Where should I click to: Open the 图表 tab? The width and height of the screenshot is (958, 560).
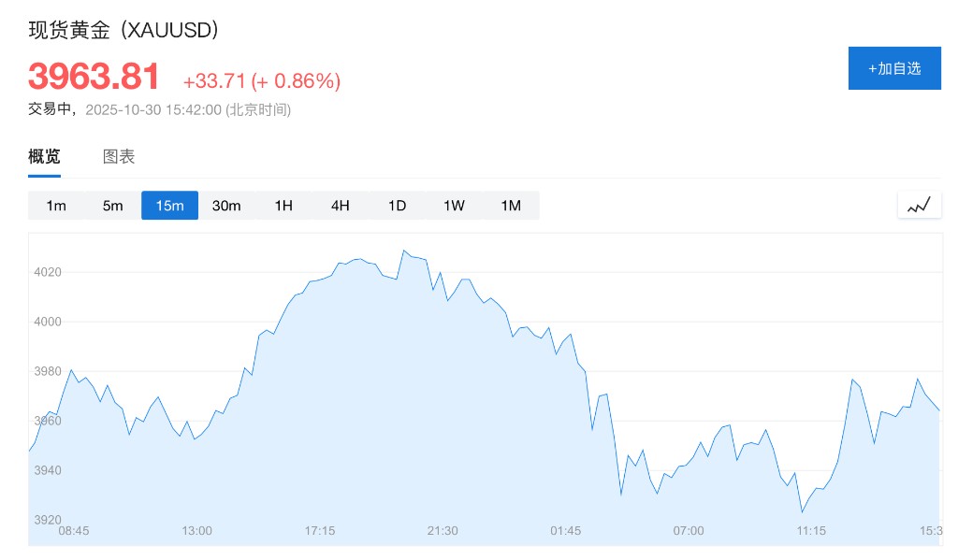(119, 157)
